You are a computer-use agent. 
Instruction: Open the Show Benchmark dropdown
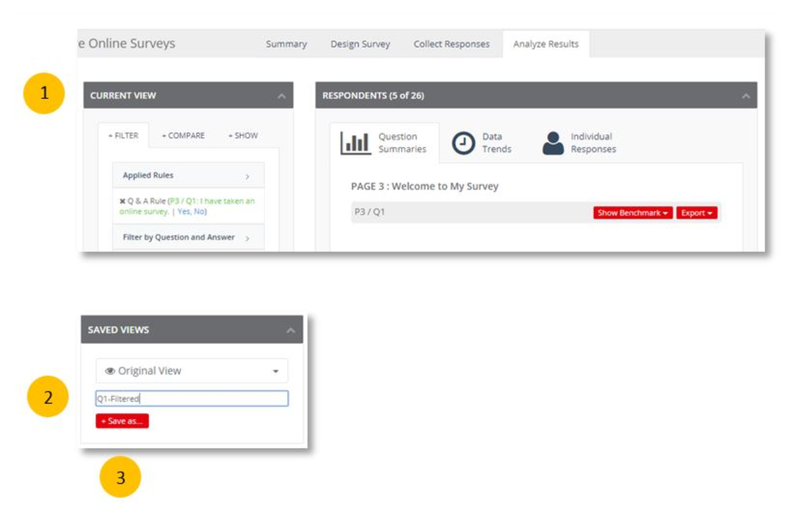click(632, 213)
